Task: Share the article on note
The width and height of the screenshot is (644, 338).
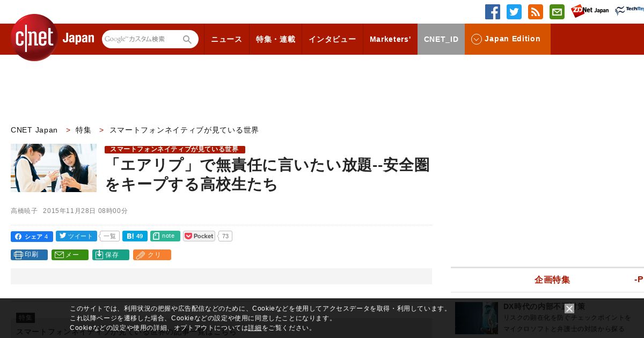Action: tap(165, 236)
